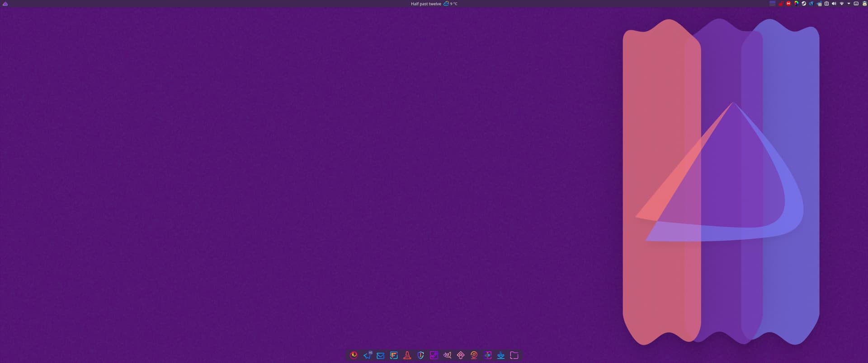Open the mail envelope app in the dock
The image size is (868, 363).
[381, 355]
